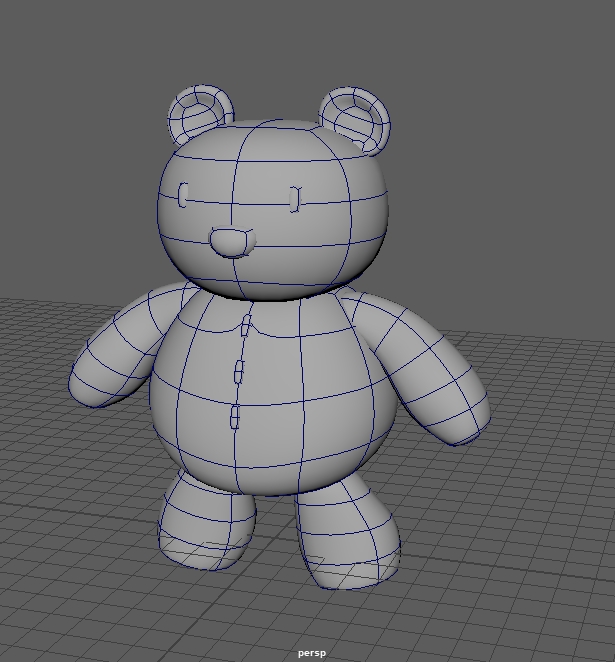Click the persp camera label
Screen dimensions: 615x662
[312, 653]
